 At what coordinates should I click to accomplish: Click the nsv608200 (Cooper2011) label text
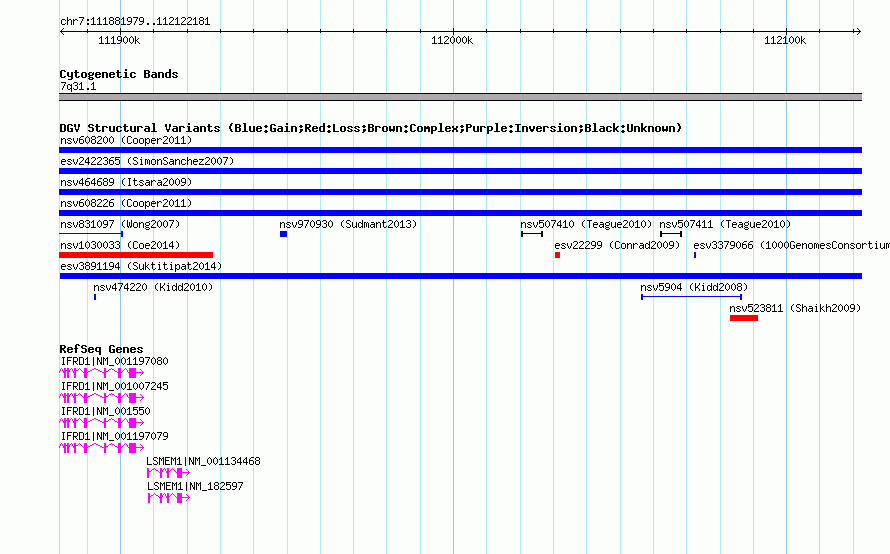(x=126, y=140)
